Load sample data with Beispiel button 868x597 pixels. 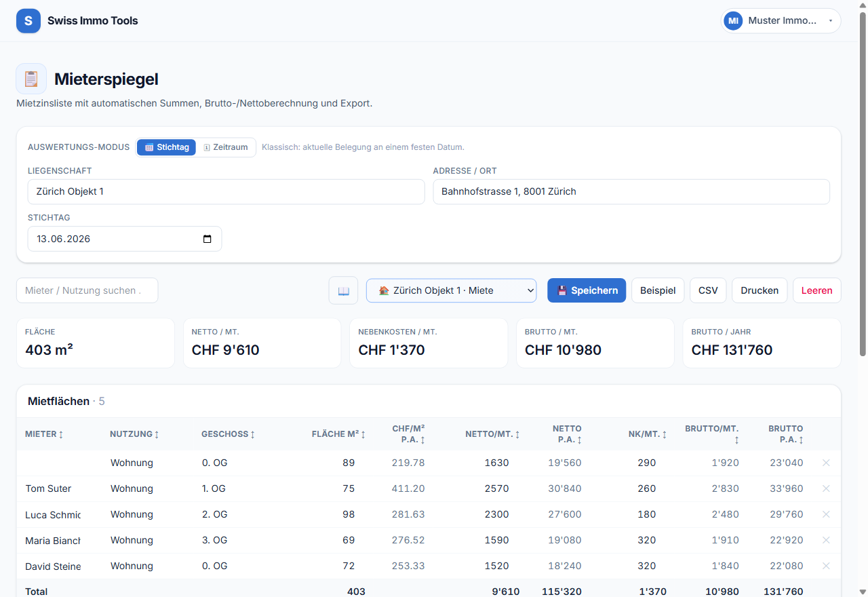pos(658,290)
